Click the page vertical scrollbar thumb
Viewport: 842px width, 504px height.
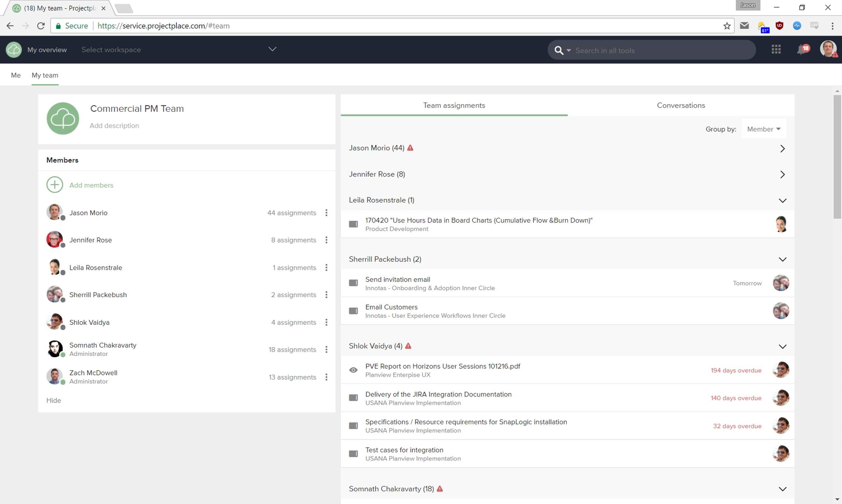coord(837,156)
